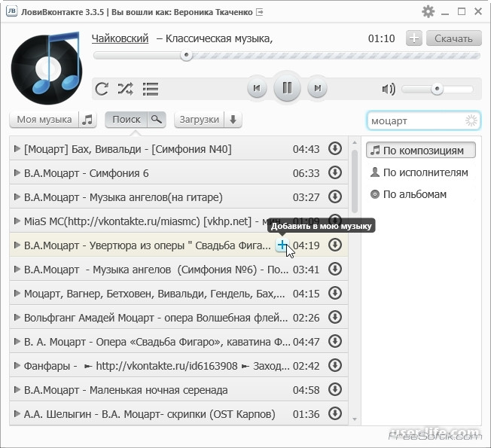Open the Чайковский artist link

[x=120, y=38]
